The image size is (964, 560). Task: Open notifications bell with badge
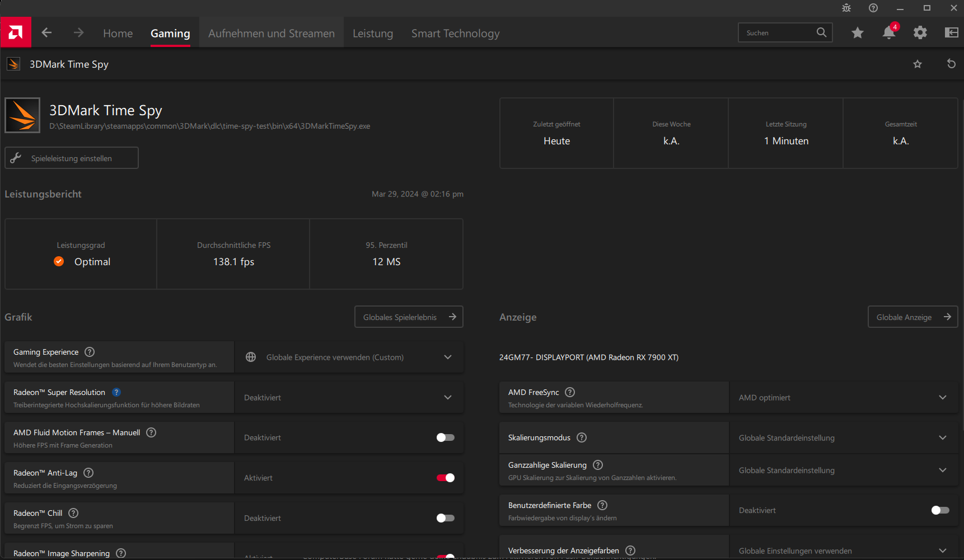point(889,32)
